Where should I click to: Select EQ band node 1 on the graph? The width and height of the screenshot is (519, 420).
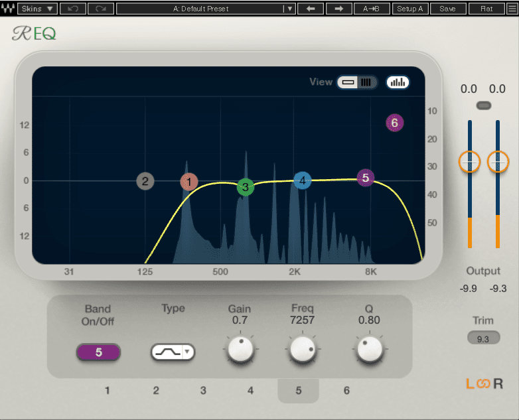click(x=189, y=182)
